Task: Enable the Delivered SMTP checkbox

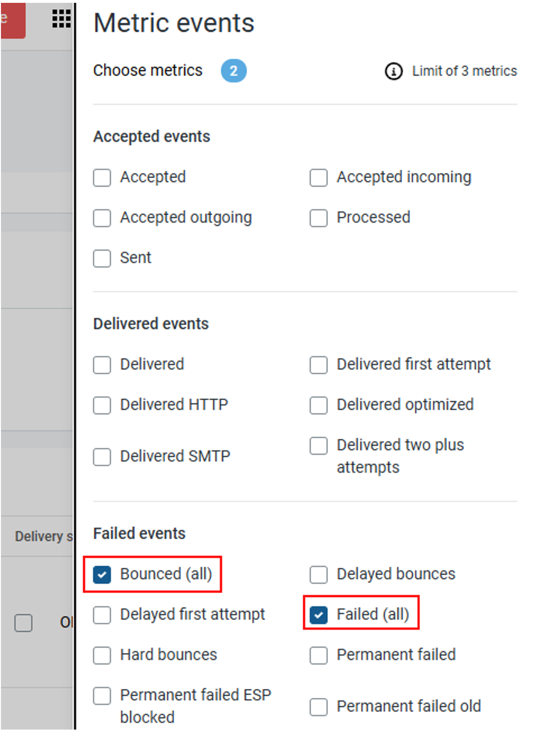Action: (102, 457)
